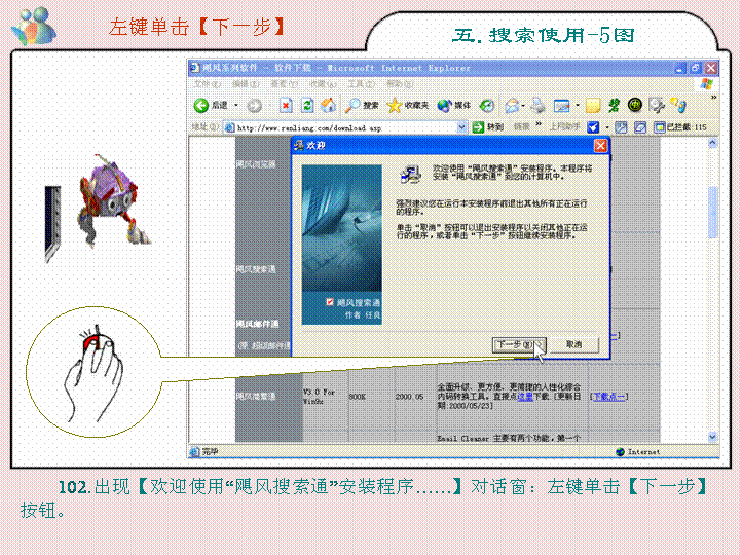Click the 取消 Cancel button in the 欢迎 dialog

coord(574,345)
